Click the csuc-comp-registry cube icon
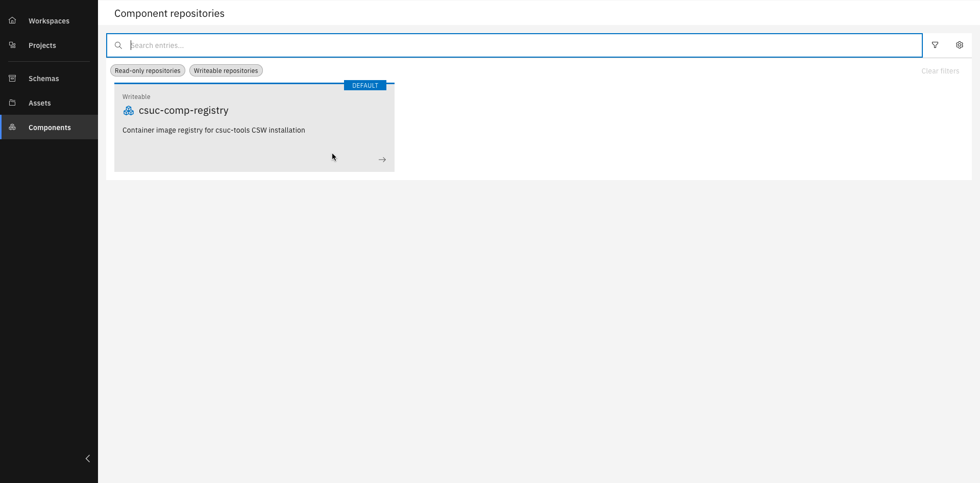The image size is (980, 483). [128, 111]
